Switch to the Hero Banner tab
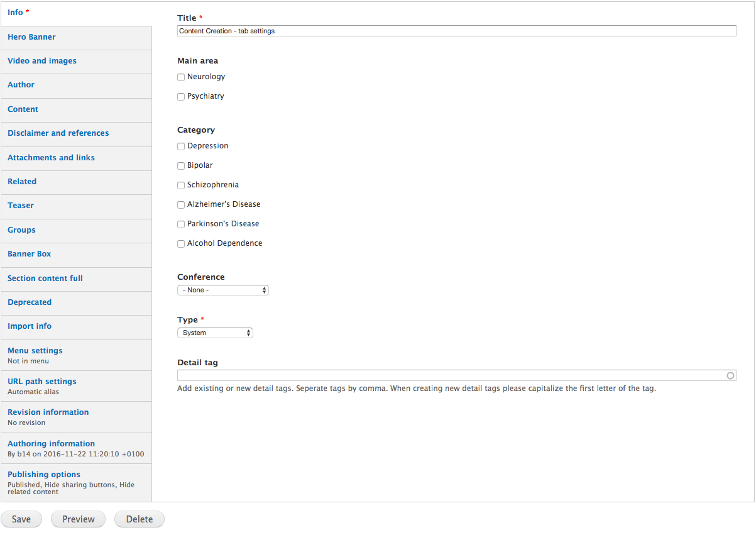The width and height of the screenshot is (756, 535). pyautogui.click(x=31, y=37)
